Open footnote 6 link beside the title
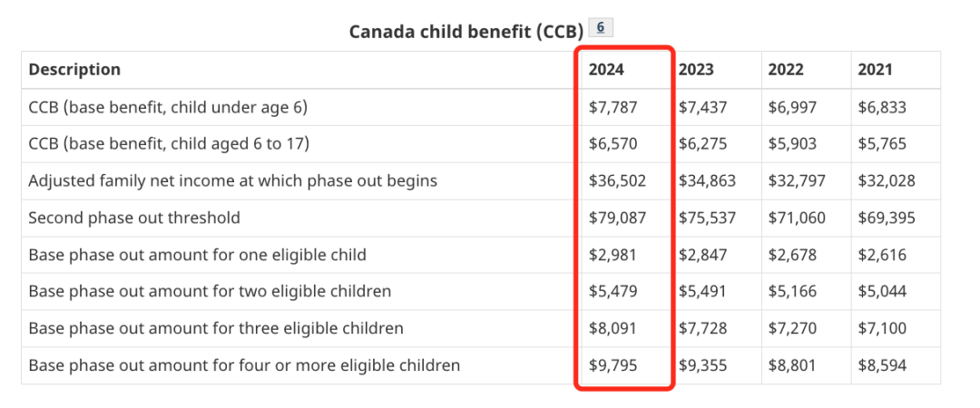The width and height of the screenshot is (980, 408). [x=601, y=27]
